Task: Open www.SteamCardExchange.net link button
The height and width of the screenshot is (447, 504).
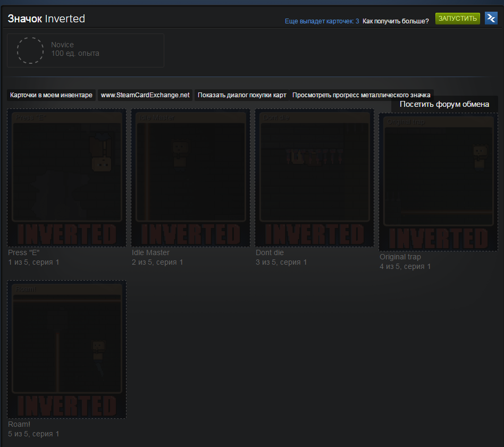Action: 145,95
